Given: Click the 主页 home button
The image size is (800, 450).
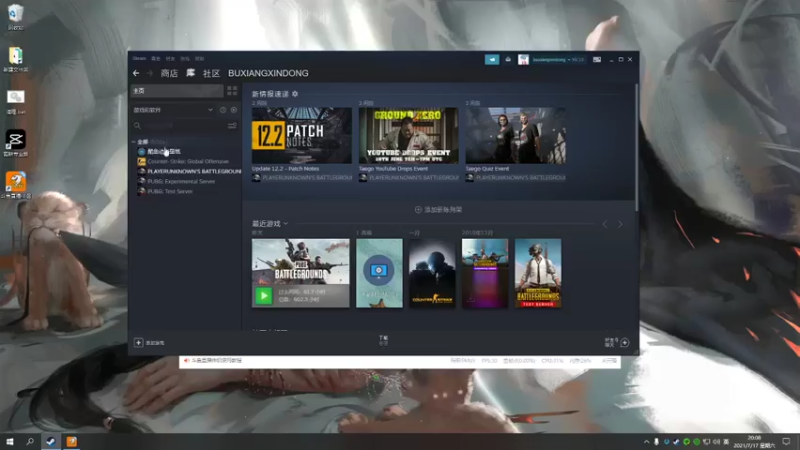Looking at the screenshot, I should [177, 91].
